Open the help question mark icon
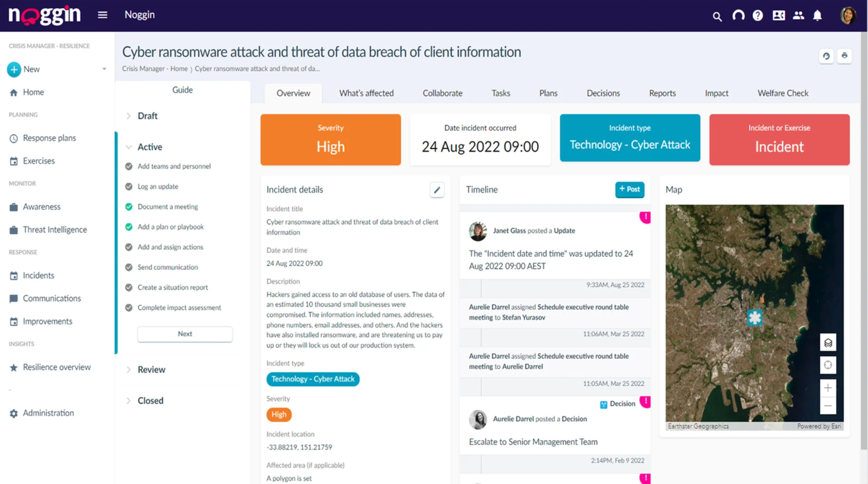The width and height of the screenshot is (868, 484). pos(757,15)
